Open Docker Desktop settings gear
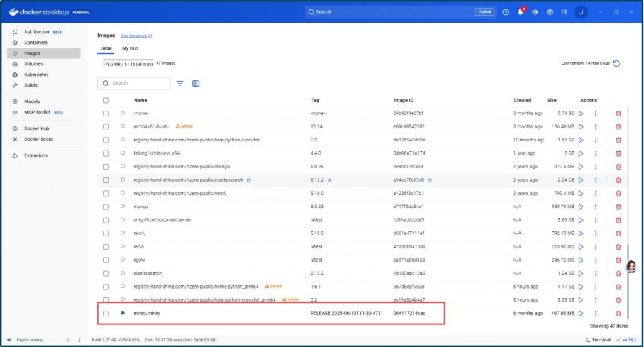Screen dimensions: 644x347 (x=550, y=12)
